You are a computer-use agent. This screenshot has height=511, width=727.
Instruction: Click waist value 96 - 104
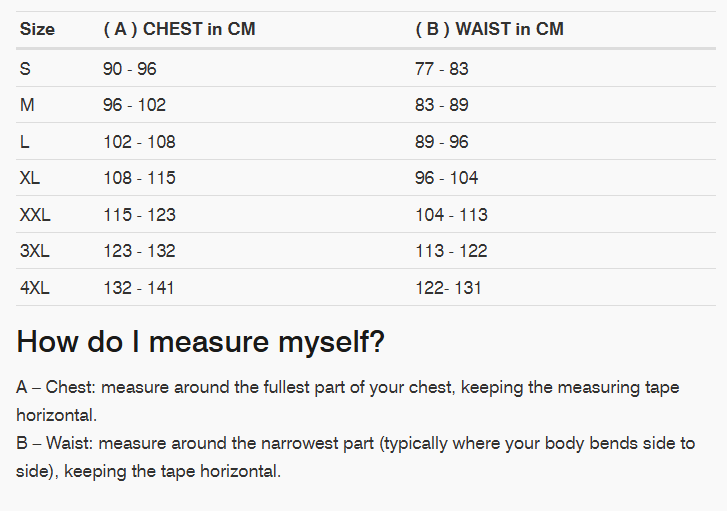click(446, 178)
